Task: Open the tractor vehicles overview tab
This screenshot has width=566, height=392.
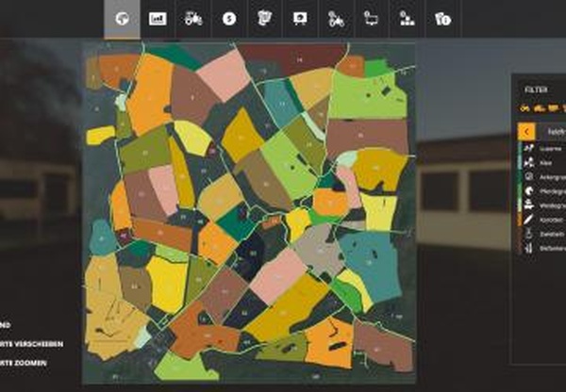Action: point(191,18)
